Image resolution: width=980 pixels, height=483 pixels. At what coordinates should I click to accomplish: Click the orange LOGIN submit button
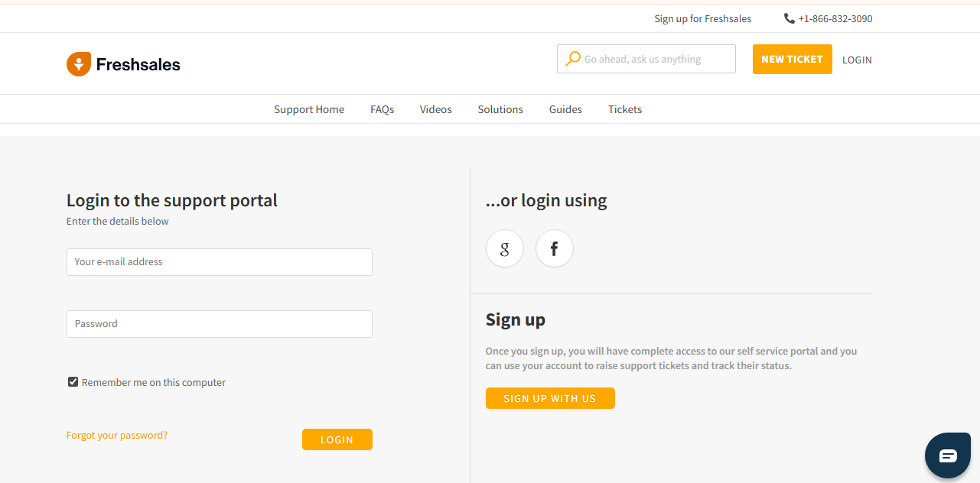point(337,439)
